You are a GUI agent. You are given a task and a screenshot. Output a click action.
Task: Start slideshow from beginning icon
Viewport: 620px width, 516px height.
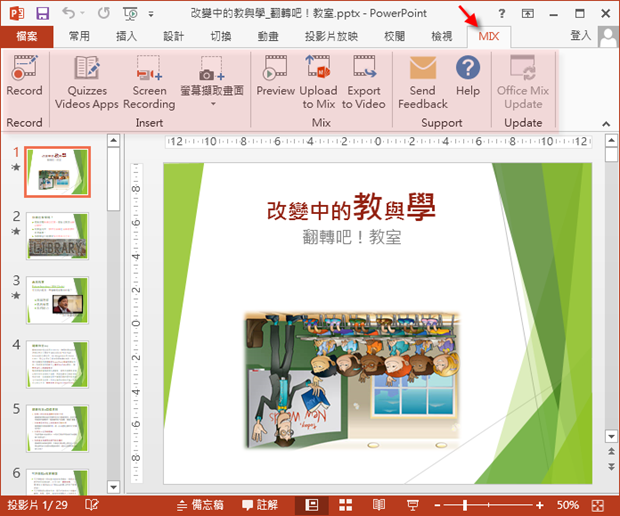point(130,13)
